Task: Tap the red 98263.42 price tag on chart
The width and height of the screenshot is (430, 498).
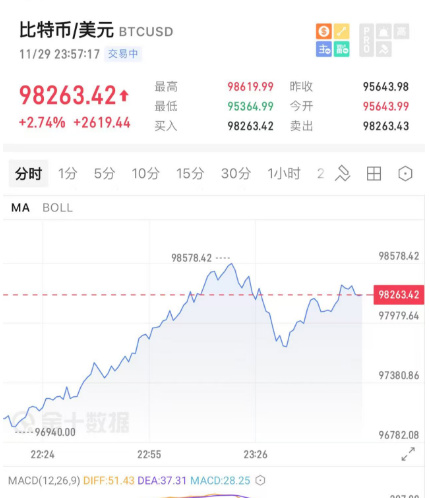Action: 399,295
